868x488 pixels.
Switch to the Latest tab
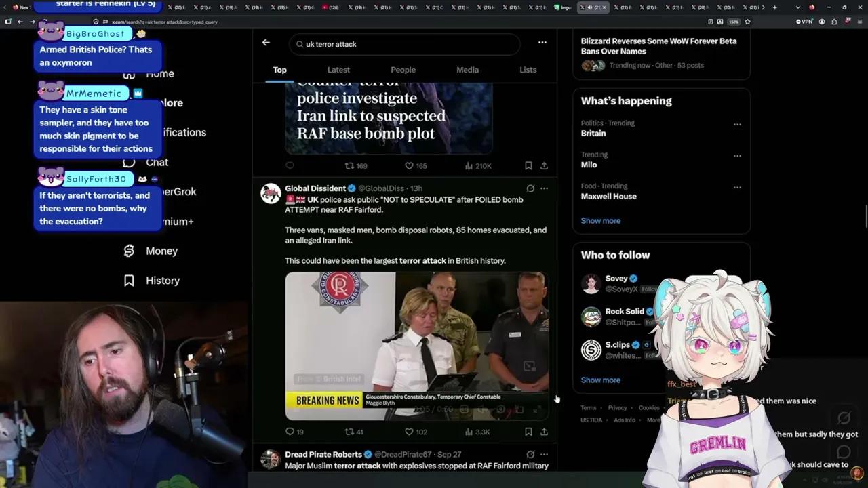tap(338, 70)
